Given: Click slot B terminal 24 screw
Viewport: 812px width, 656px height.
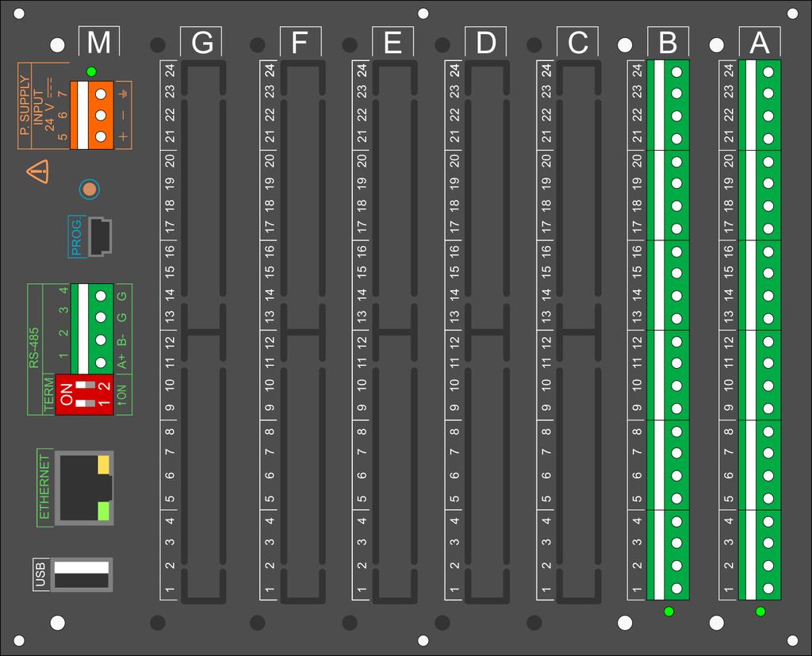Looking at the screenshot, I should [x=676, y=71].
